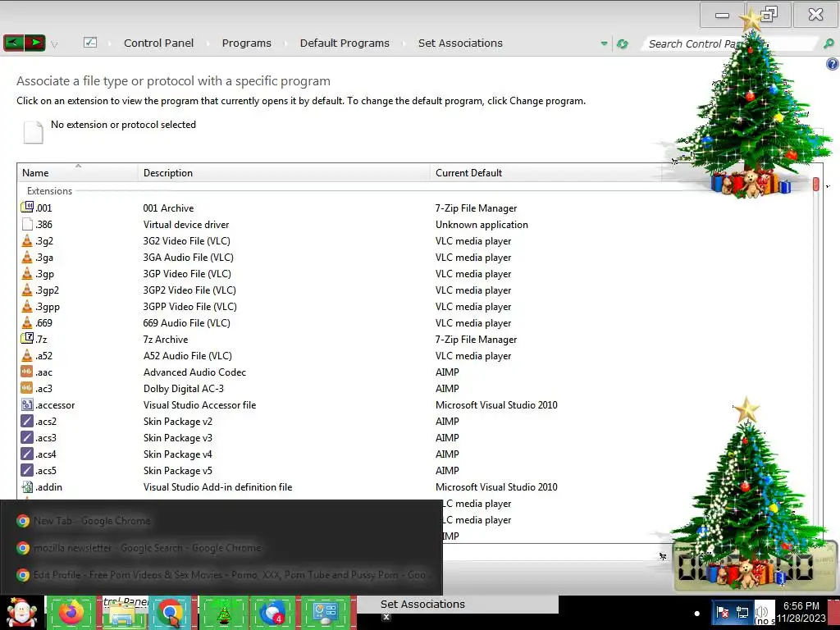Click 'Skin Package v2' description

click(x=177, y=421)
